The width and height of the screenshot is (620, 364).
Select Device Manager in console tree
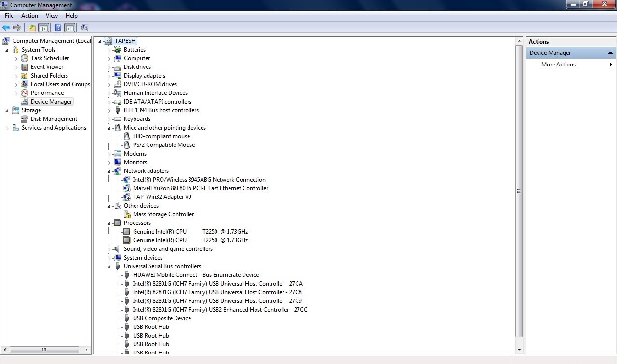tap(52, 102)
